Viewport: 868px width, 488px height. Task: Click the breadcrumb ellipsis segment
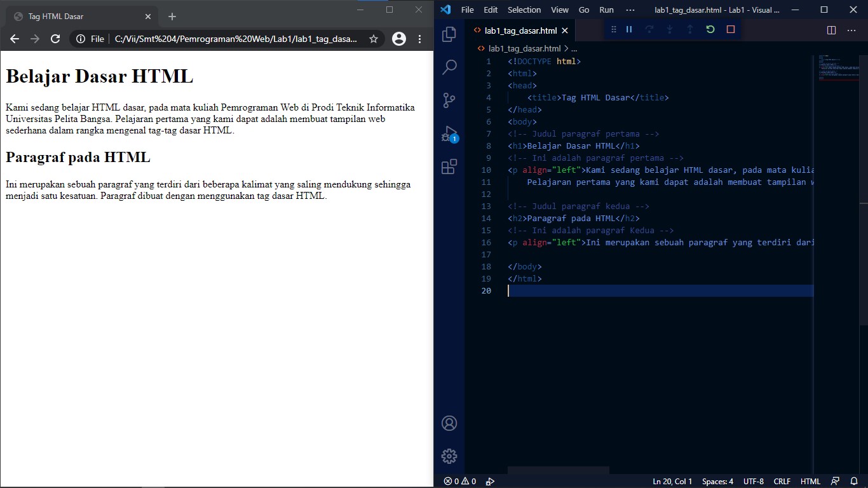coord(574,48)
